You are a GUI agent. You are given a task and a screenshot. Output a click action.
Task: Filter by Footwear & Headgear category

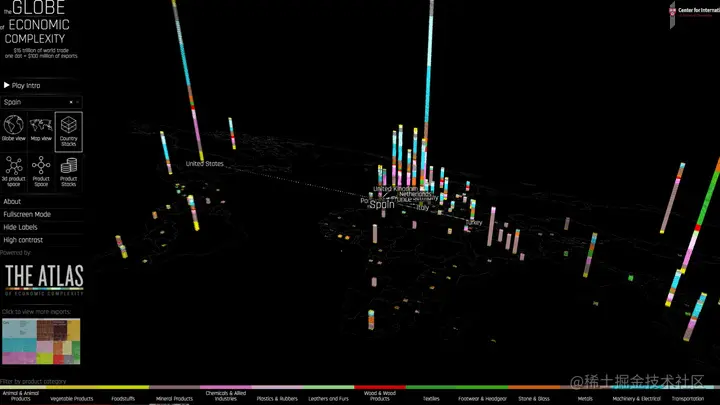click(483, 399)
